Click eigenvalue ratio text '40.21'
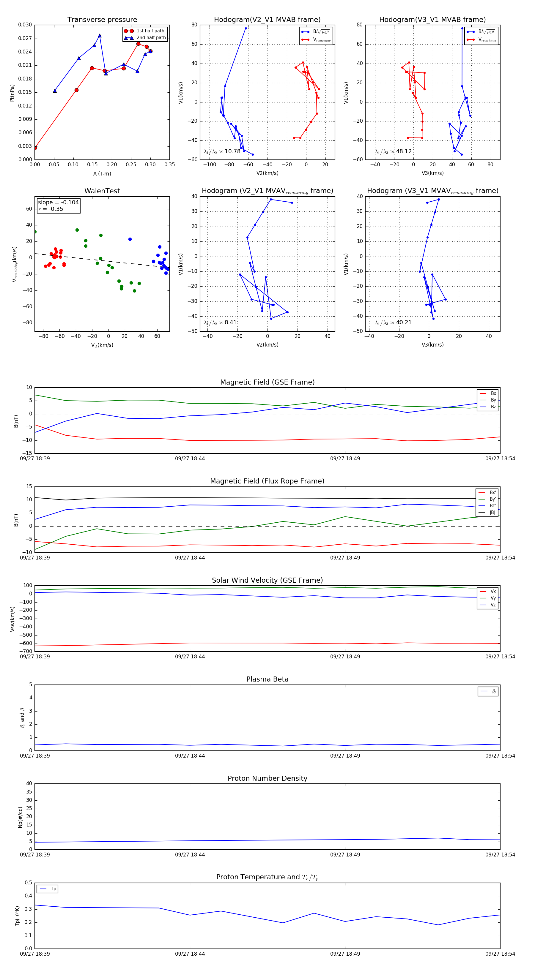 click(404, 323)
